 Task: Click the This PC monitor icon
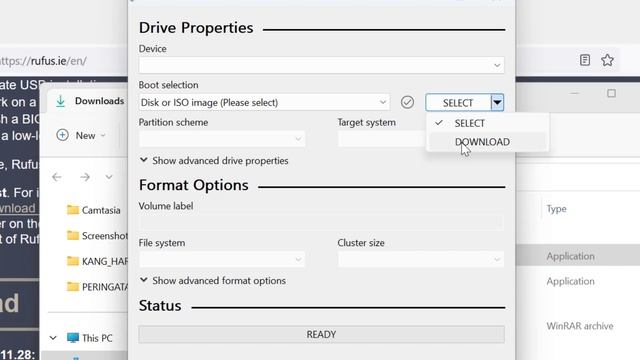[73, 338]
